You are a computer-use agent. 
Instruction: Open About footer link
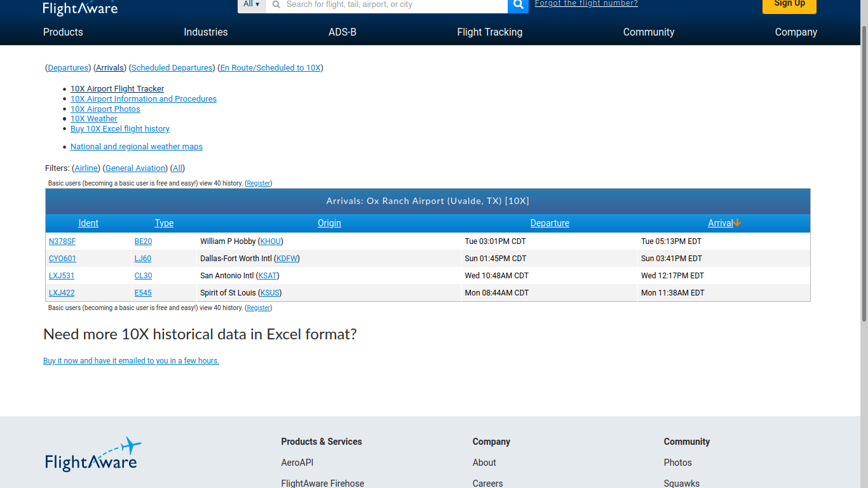coord(484,463)
